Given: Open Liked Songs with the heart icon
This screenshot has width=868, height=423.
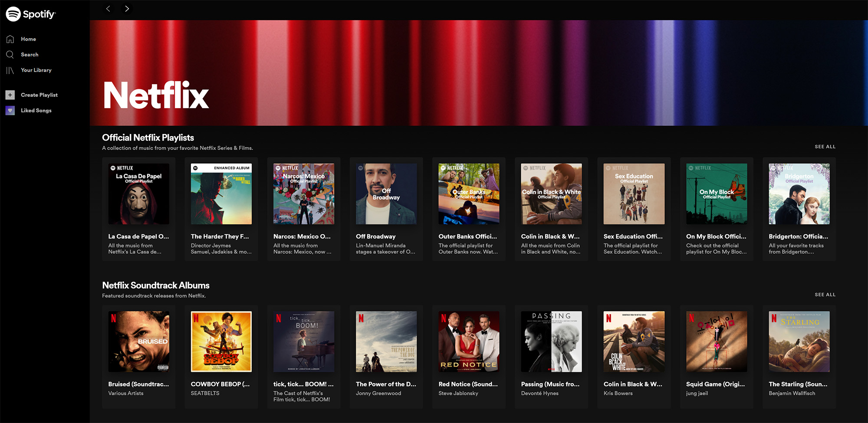Looking at the screenshot, I should [10, 110].
